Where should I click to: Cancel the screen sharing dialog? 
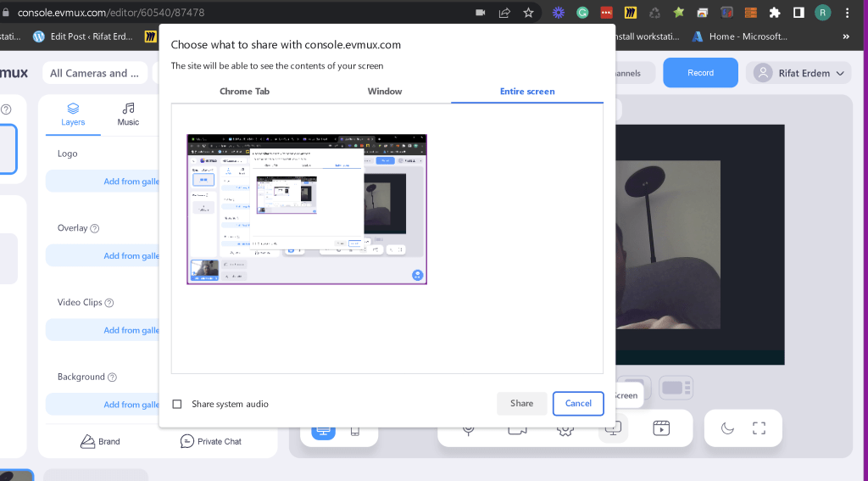(x=578, y=404)
